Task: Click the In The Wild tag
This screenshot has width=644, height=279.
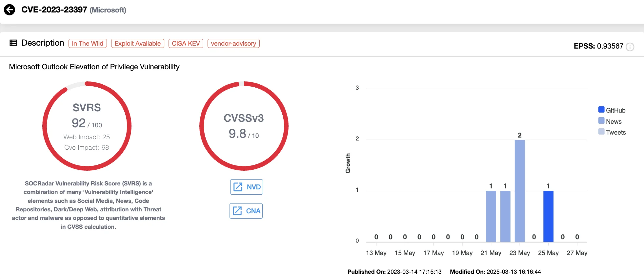Action: [x=88, y=43]
